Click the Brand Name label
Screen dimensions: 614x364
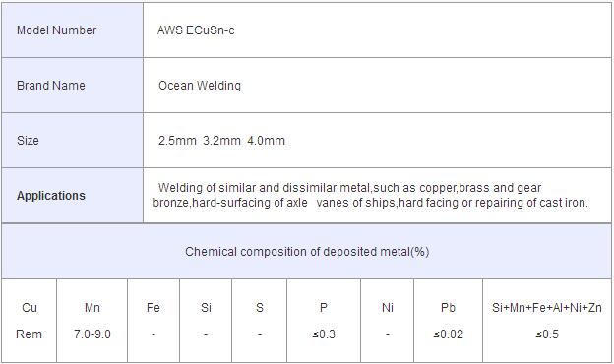pyautogui.click(x=51, y=86)
